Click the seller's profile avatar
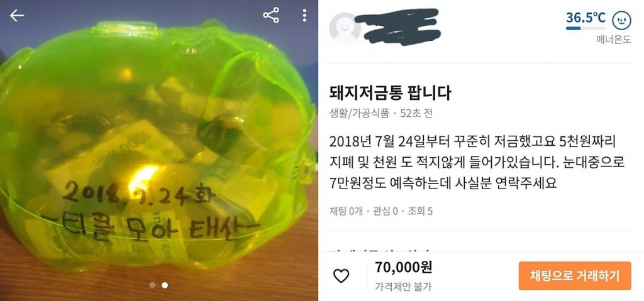The image size is (644, 301). click(345, 28)
